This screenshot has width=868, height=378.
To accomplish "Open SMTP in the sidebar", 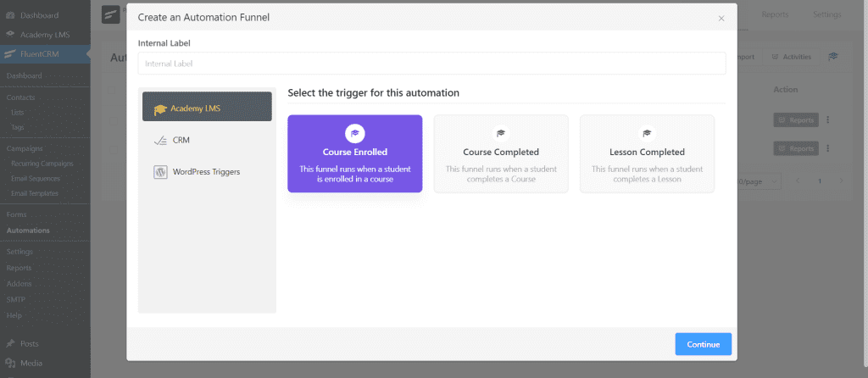I will [x=16, y=299].
